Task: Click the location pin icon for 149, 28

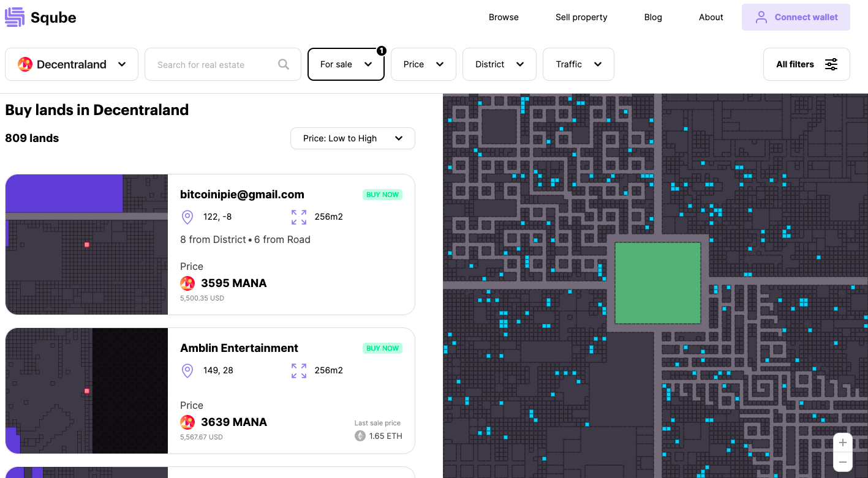Action: 187,370
